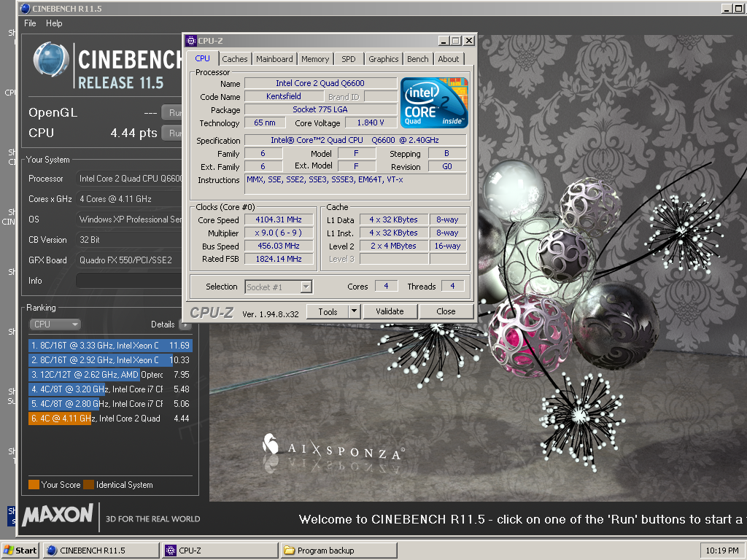The width and height of the screenshot is (747, 560).
Task: Expand the Socket #1 selection dropdown
Action: tap(306, 287)
